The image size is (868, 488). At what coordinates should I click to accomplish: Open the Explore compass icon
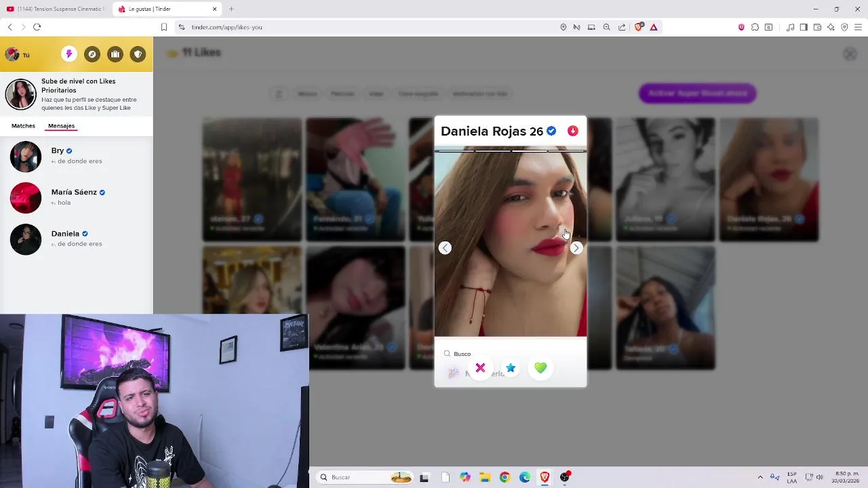point(92,54)
